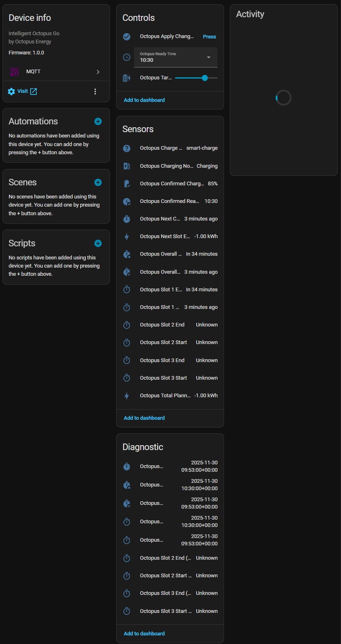Open Octopus Confirmed Ready 10:30 row
341x644 pixels.
(170, 201)
